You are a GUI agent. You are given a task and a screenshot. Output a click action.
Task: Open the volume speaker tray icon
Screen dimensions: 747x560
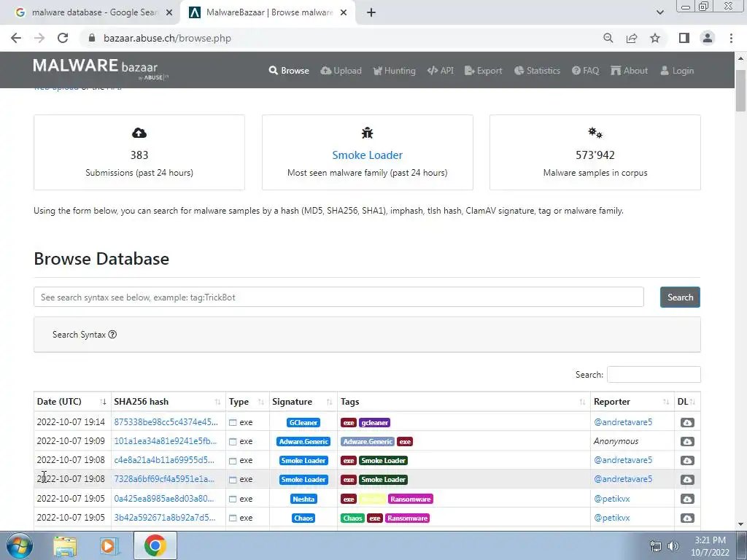click(673, 546)
